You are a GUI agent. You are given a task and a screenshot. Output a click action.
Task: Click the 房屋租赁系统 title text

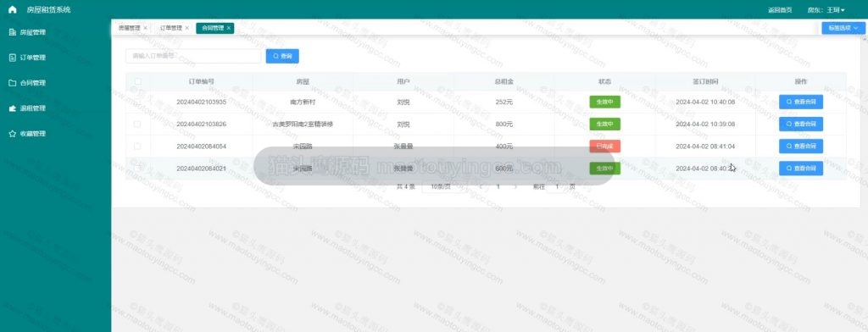click(x=48, y=10)
